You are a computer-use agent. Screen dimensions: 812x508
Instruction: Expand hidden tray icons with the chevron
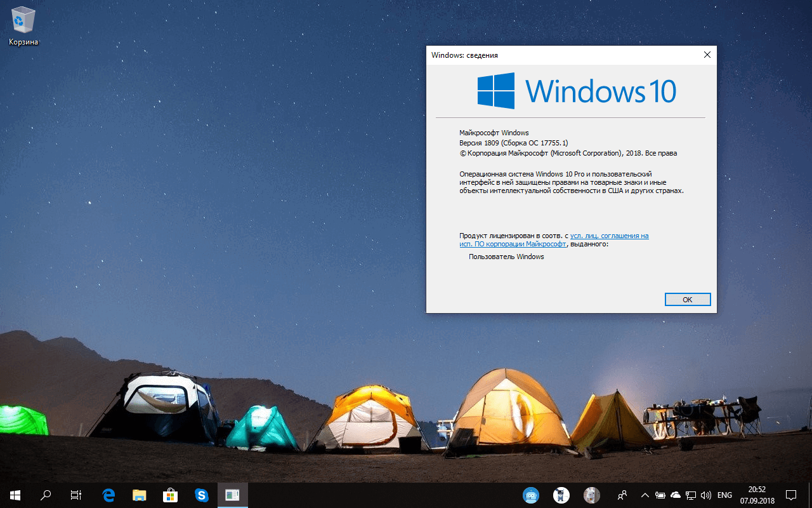pos(645,495)
